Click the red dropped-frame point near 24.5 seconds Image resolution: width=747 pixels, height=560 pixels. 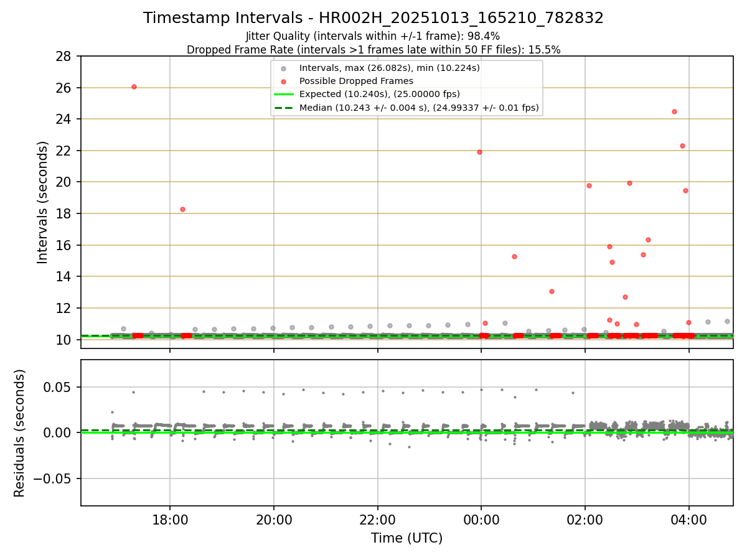(x=674, y=111)
